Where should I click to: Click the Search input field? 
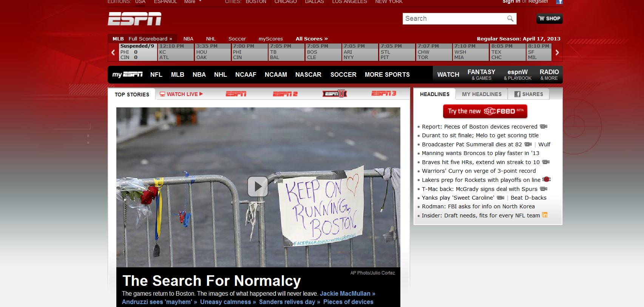coord(455,19)
